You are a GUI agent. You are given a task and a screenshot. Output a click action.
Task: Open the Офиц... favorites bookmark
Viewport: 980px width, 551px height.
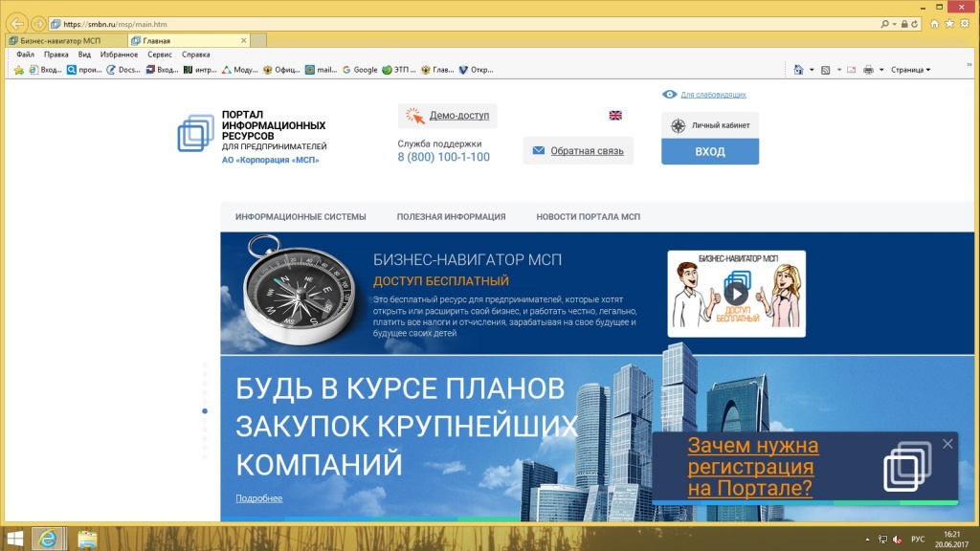(x=281, y=70)
